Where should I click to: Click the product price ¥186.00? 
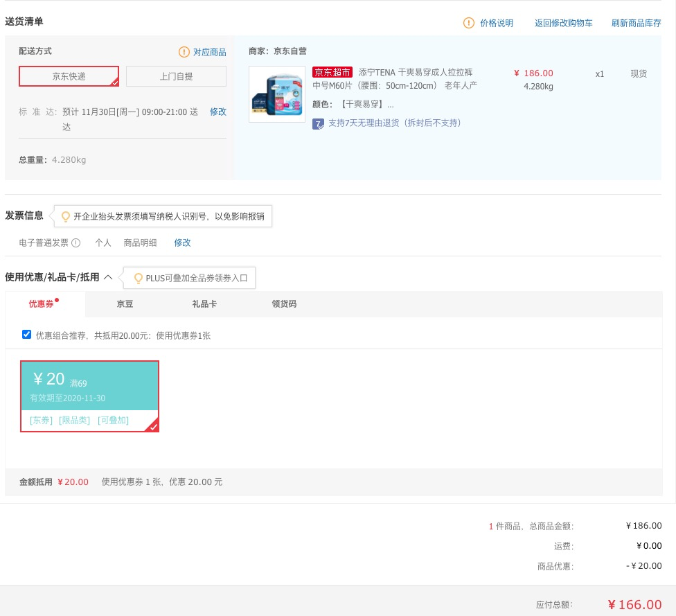pyautogui.click(x=533, y=73)
